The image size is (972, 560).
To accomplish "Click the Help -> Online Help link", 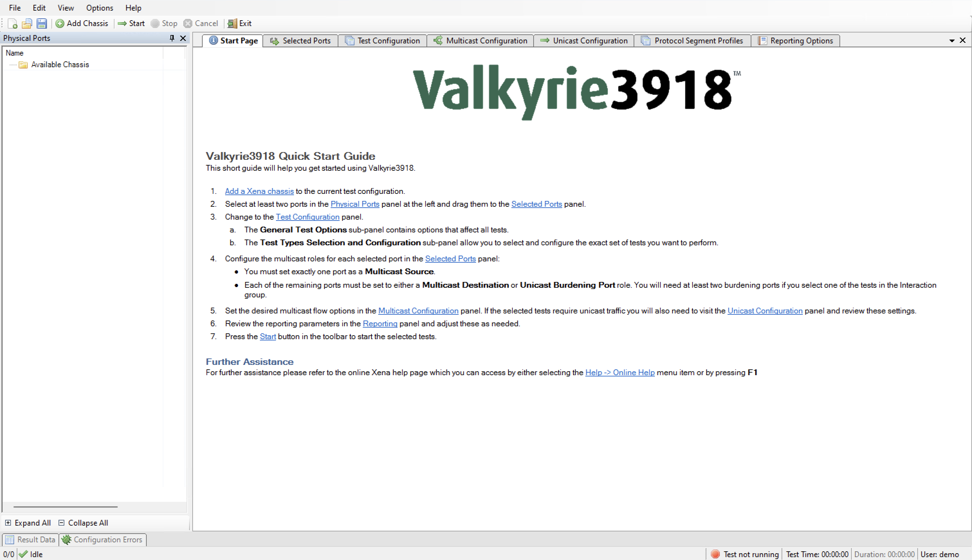I will (619, 372).
